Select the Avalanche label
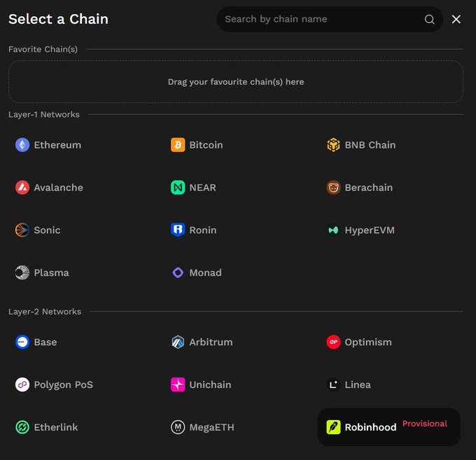This screenshot has width=476, height=460. (59, 188)
